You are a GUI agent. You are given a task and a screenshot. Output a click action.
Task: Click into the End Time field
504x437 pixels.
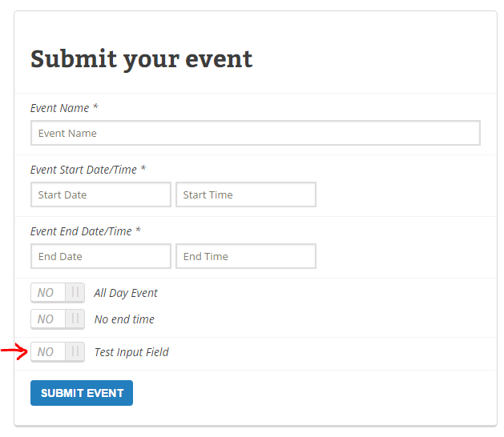tap(246, 256)
